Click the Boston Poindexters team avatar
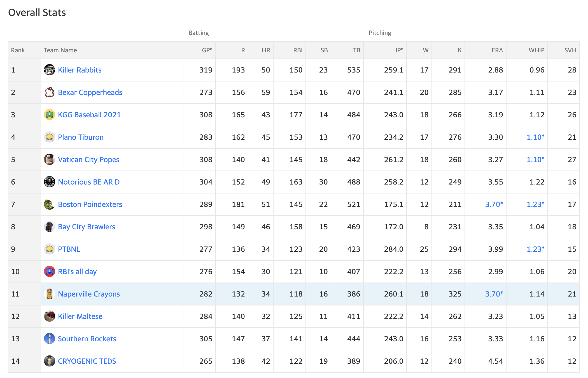 [x=50, y=204]
